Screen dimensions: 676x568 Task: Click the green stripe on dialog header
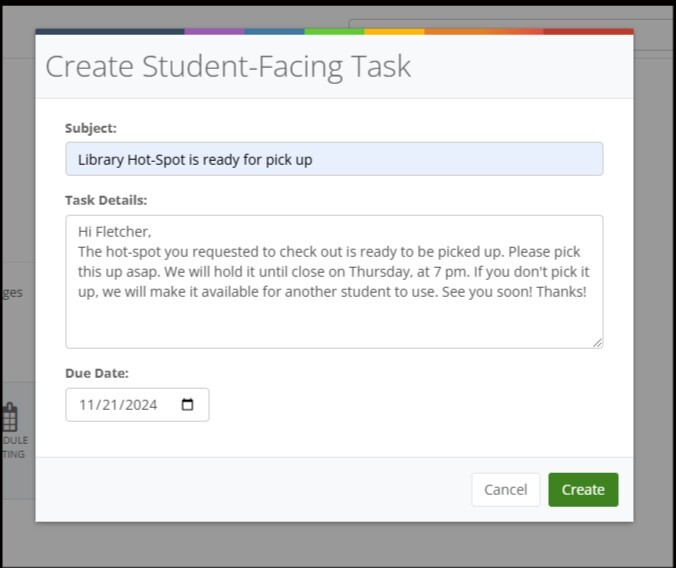[x=334, y=31]
